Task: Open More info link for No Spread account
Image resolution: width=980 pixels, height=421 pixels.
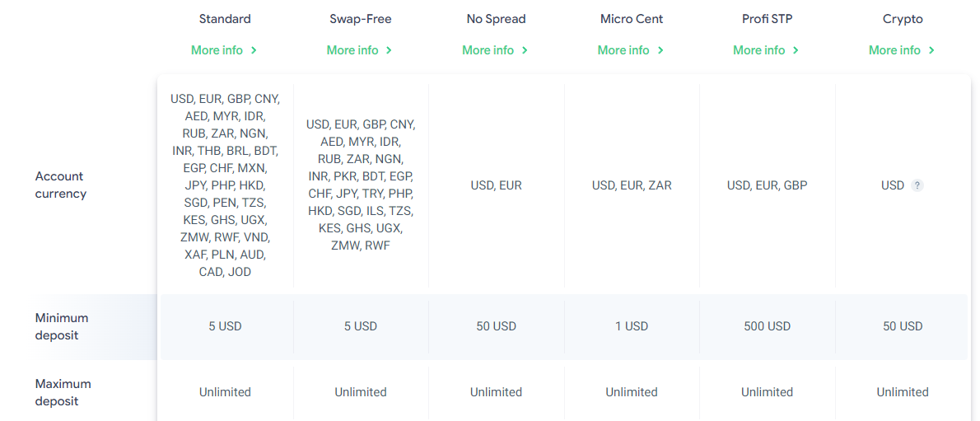Action: [488, 50]
